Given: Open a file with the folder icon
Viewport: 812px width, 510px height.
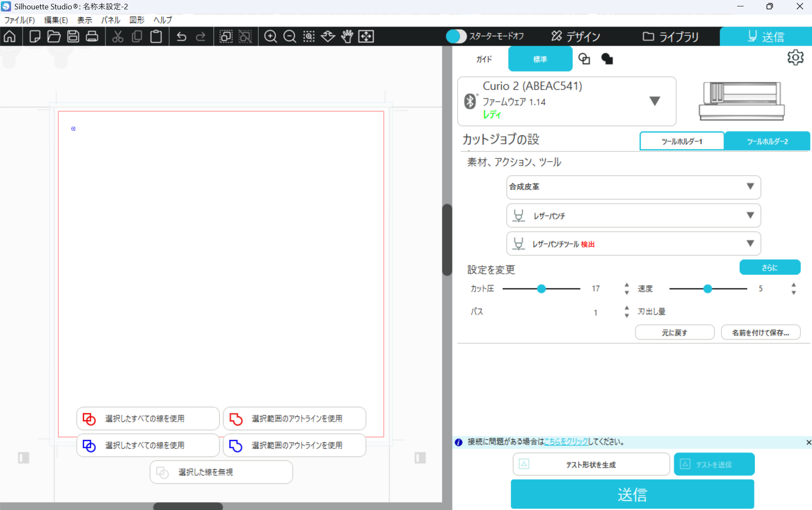Looking at the screenshot, I should pos(54,37).
